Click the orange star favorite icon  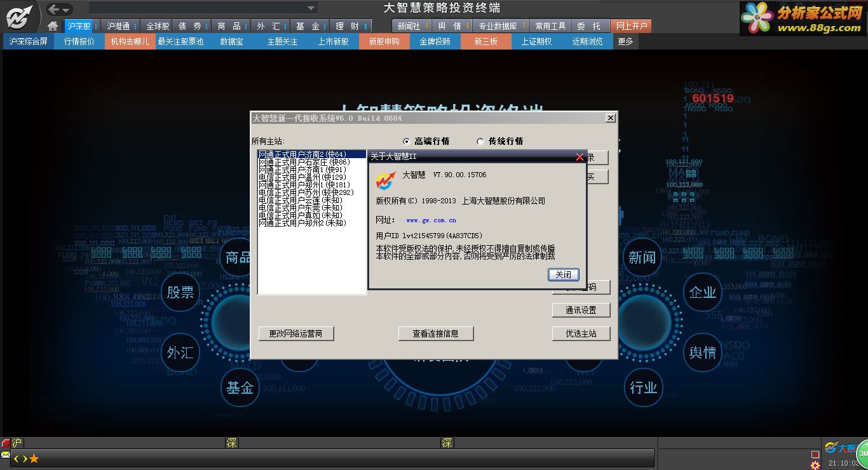click(34, 458)
